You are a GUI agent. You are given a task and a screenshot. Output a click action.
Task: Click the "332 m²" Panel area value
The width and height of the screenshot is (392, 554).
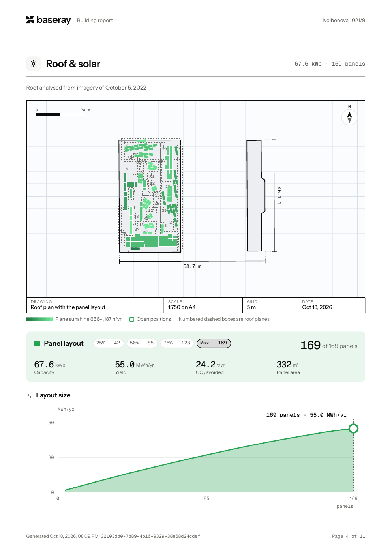(x=287, y=365)
